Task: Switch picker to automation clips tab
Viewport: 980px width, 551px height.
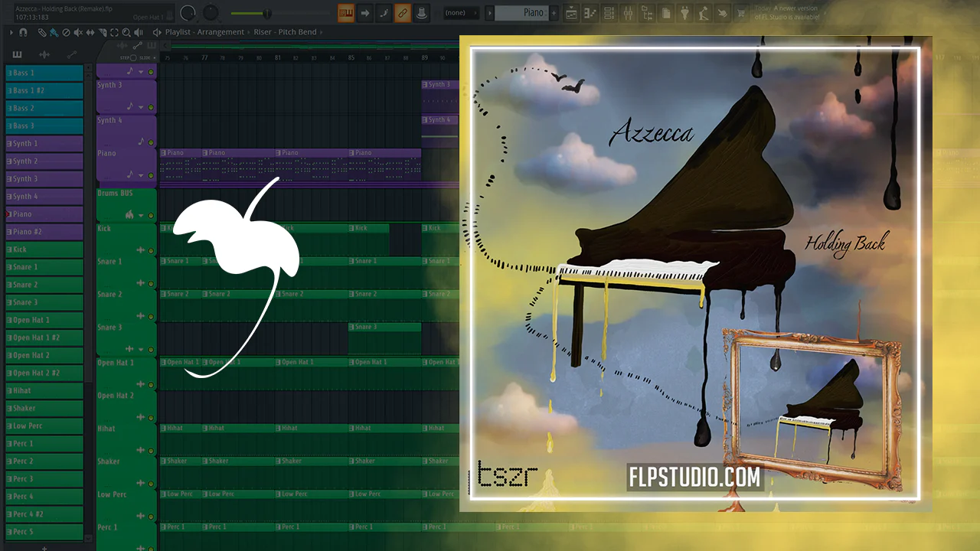Action: click(72, 54)
